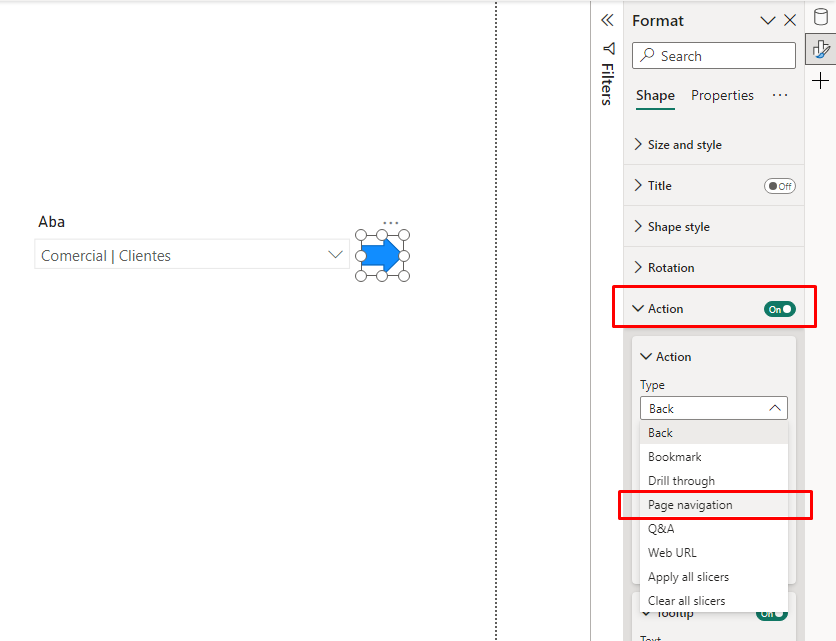Click the plus icon to add pane
This screenshot has width=836, height=641.
coord(821,81)
